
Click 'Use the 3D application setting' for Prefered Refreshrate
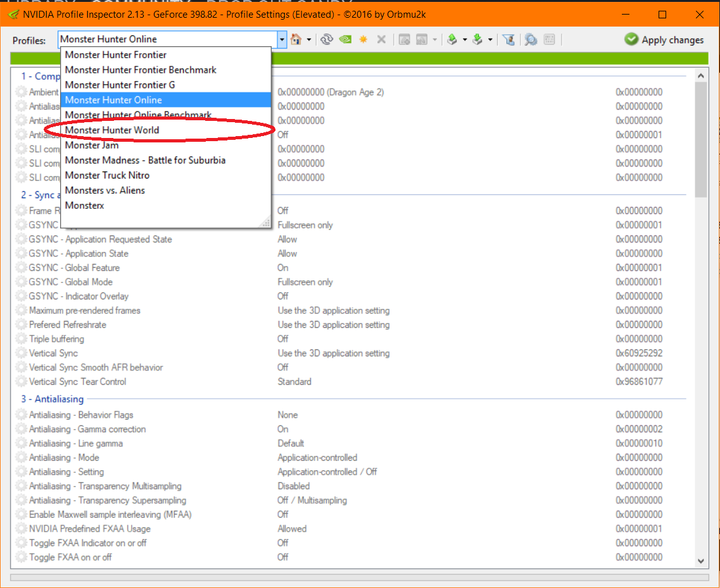click(333, 325)
